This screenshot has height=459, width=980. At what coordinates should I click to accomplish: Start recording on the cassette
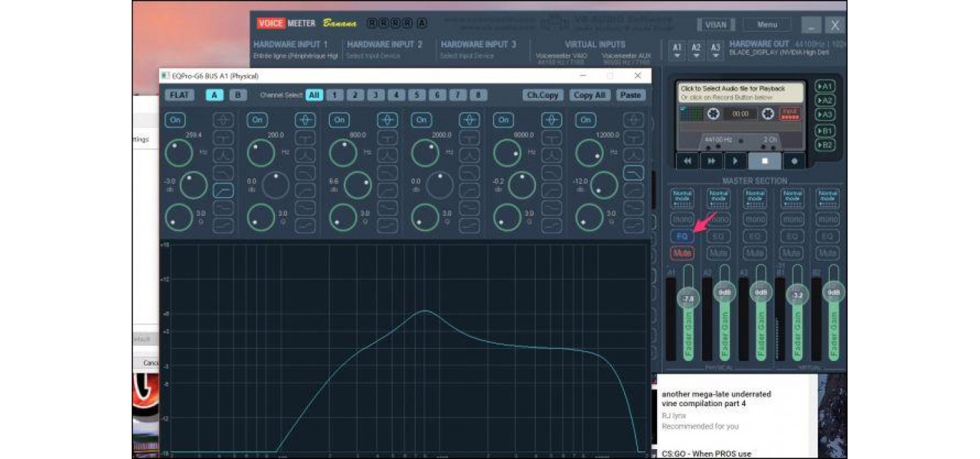[794, 161]
